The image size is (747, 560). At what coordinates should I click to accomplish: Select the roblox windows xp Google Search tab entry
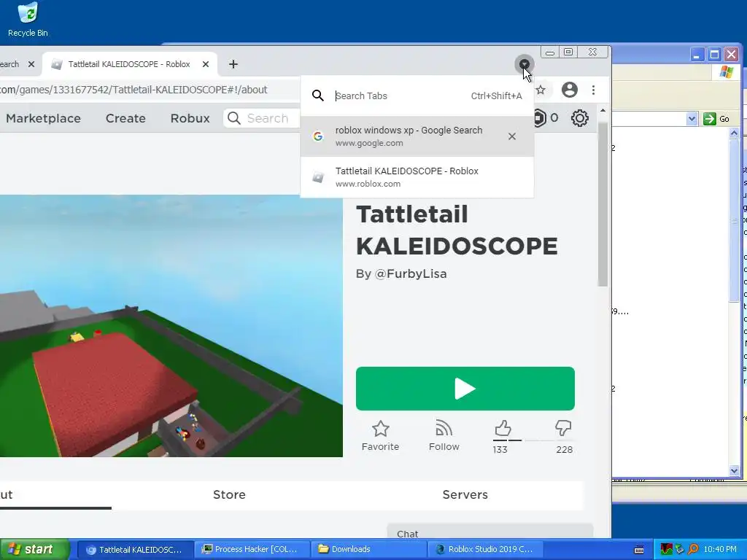click(417, 136)
